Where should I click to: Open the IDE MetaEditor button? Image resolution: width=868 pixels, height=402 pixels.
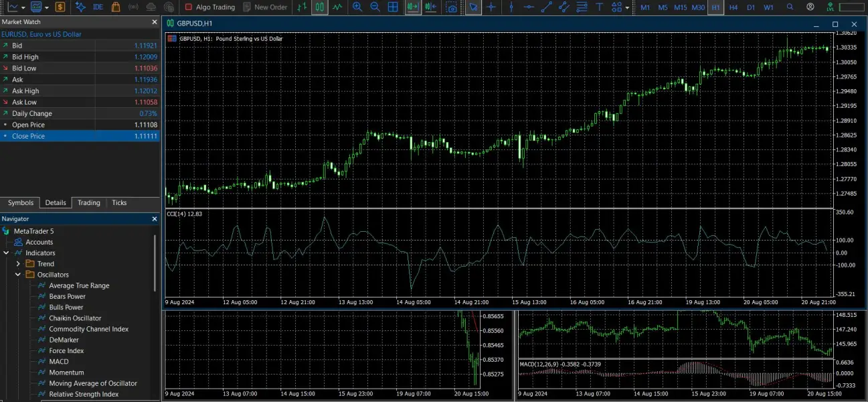coord(98,7)
